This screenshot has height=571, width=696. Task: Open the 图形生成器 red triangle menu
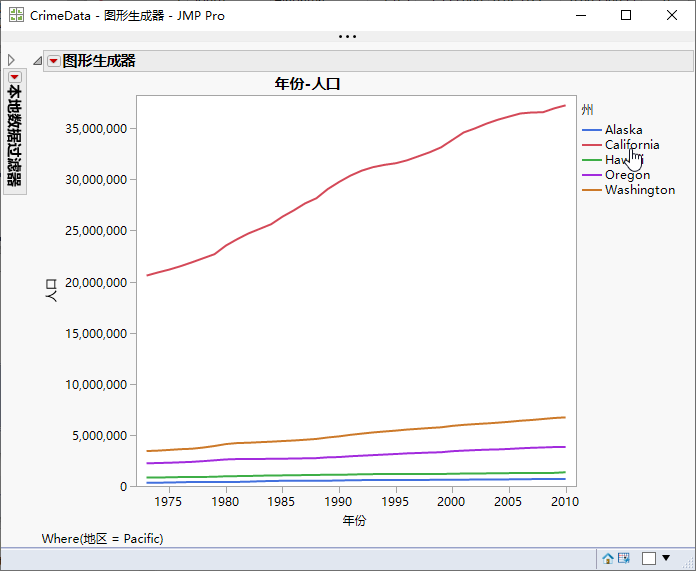54,61
